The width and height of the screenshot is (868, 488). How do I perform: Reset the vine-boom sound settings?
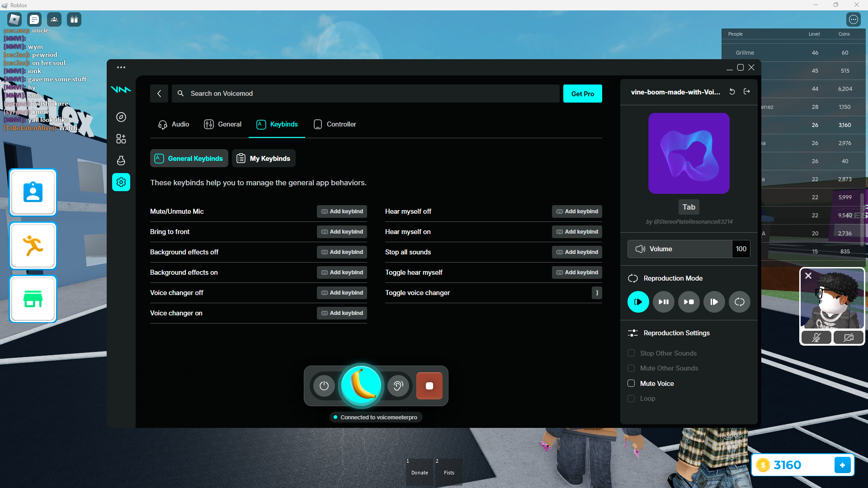(732, 92)
